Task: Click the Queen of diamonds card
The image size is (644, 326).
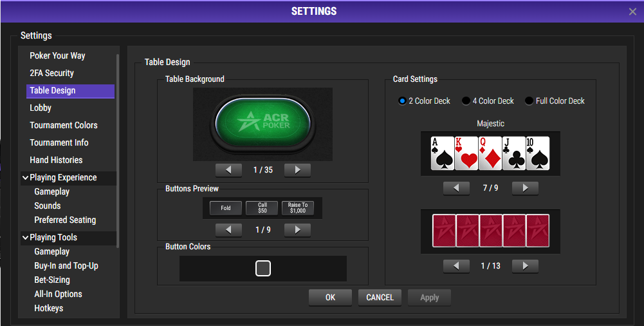Action: click(490, 153)
